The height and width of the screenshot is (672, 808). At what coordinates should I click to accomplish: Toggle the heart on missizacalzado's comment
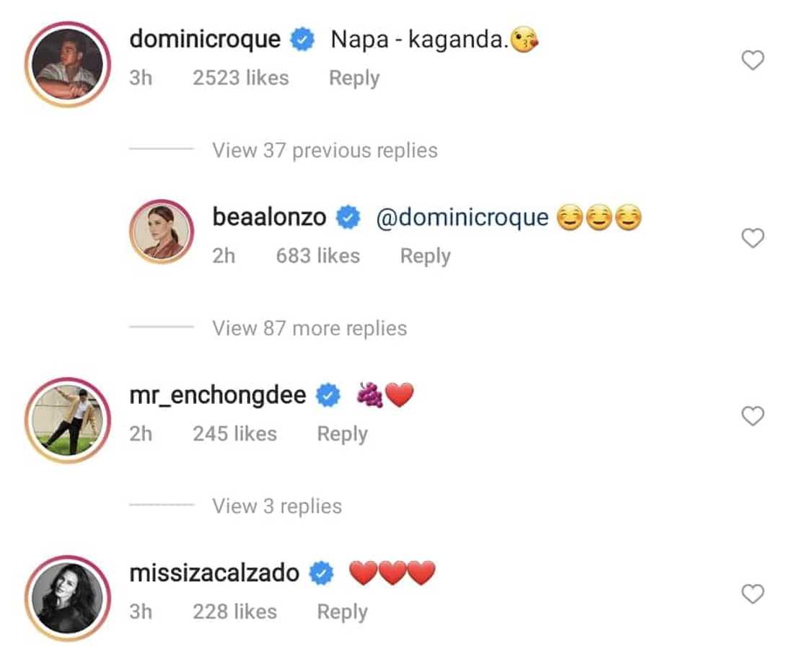(x=752, y=593)
